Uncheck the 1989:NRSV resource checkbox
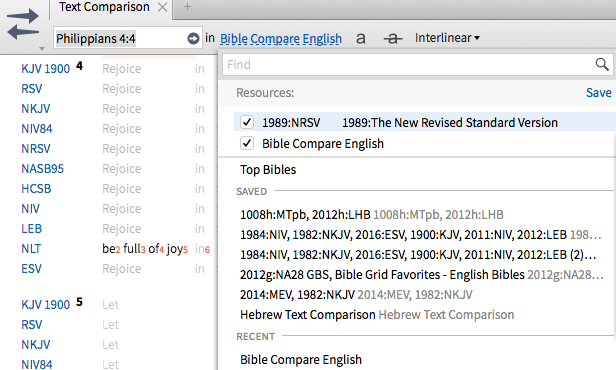Image resolution: width=616 pixels, height=370 pixels. 247,122
